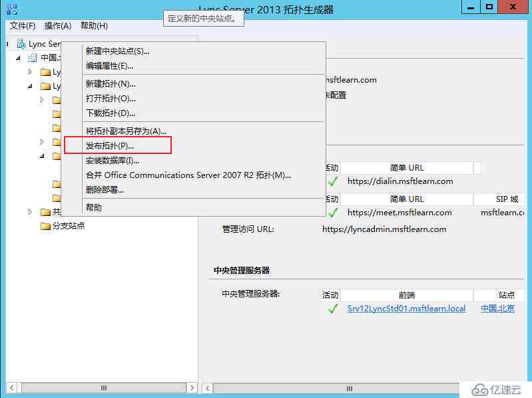The width and height of the screenshot is (532, 398).
Task: Click https://meet.msftlearn.com URL text
Action: click(399, 213)
